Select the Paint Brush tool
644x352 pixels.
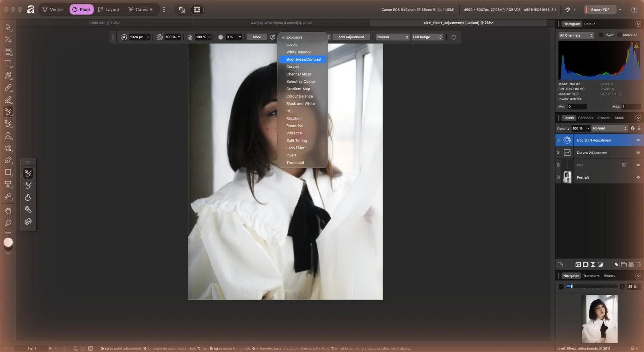8,88
